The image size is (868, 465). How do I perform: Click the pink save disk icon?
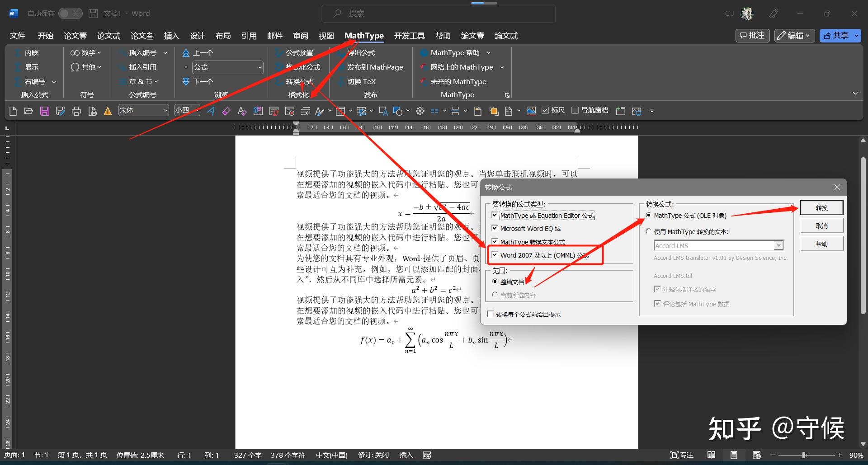click(44, 111)
